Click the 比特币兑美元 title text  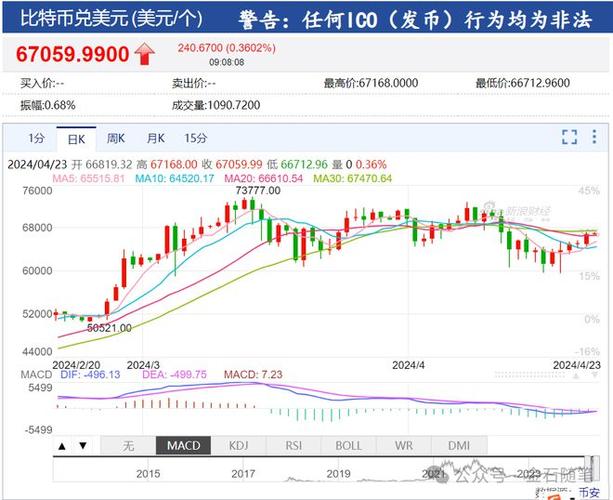coord(74,18)
